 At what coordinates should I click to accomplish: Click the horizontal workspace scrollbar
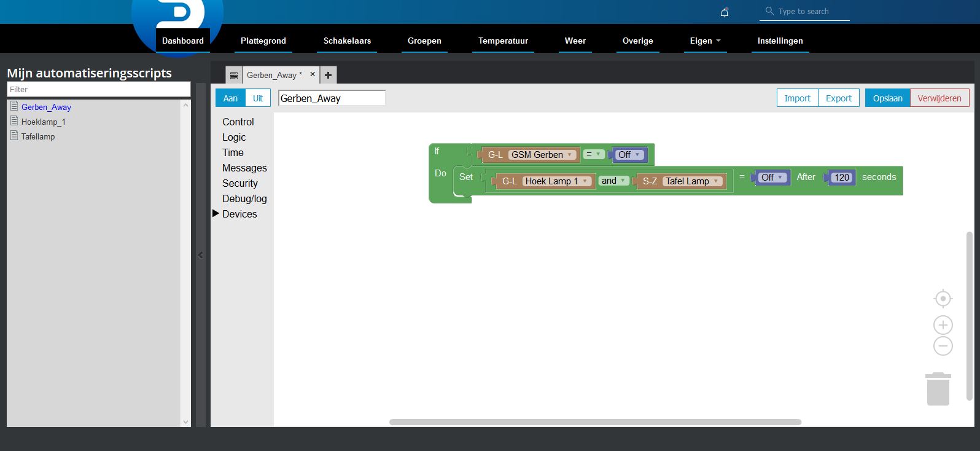(x=595, y=422)
